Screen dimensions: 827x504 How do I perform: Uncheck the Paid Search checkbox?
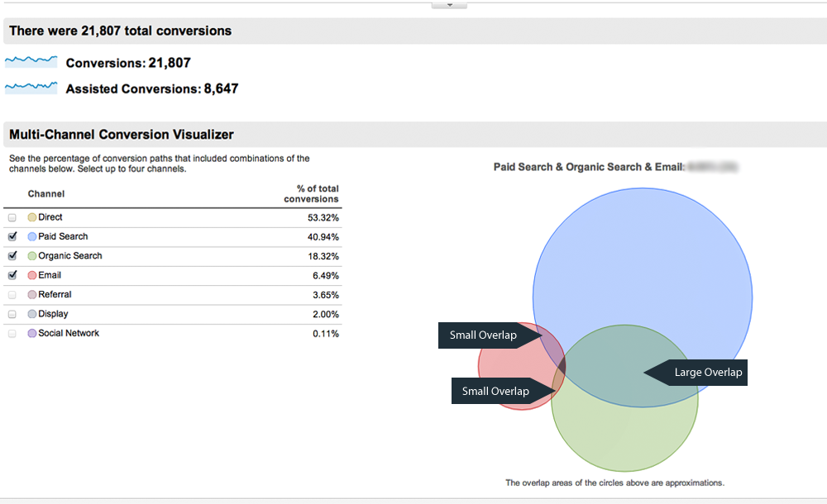[x=12, y=237]
